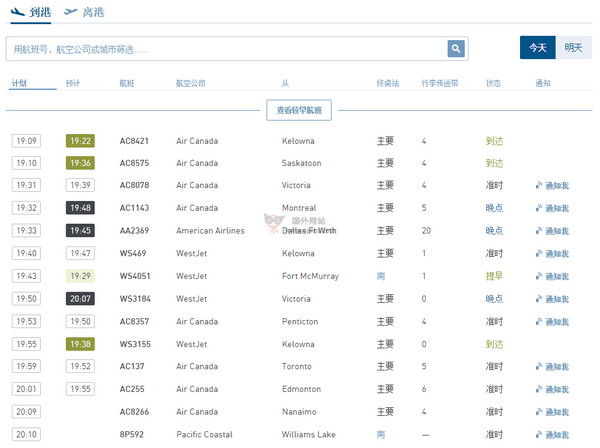Sort by the 计划 scheduled column header
This screenshot has width=600, height=448.
(x=19, y=84)
